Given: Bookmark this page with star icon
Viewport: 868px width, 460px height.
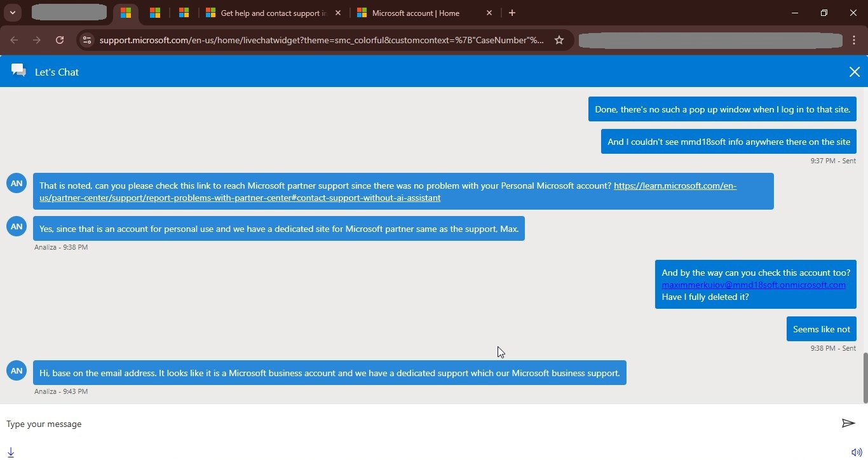Looking at the screenshot, I should 559,40.
